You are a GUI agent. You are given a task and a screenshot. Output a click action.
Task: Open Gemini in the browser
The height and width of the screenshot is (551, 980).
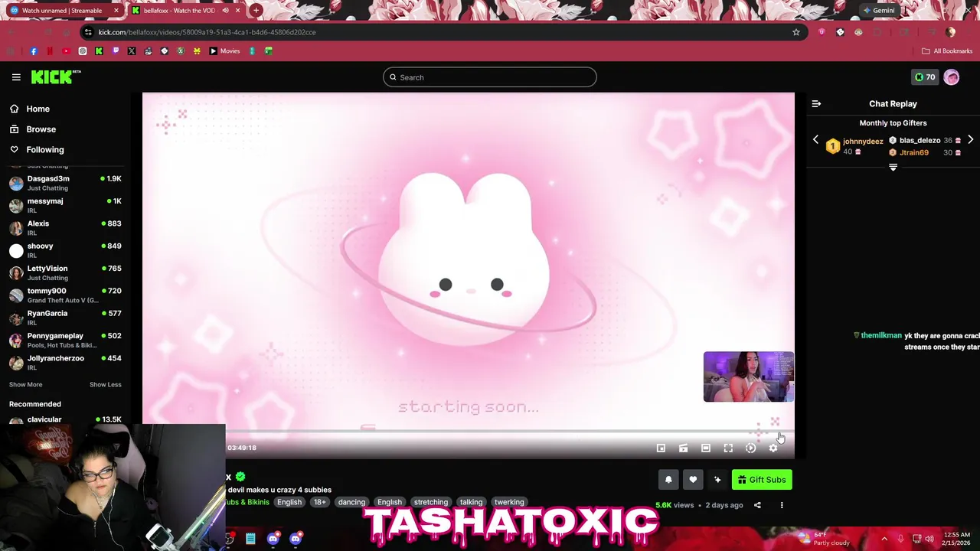coord(878,11)
